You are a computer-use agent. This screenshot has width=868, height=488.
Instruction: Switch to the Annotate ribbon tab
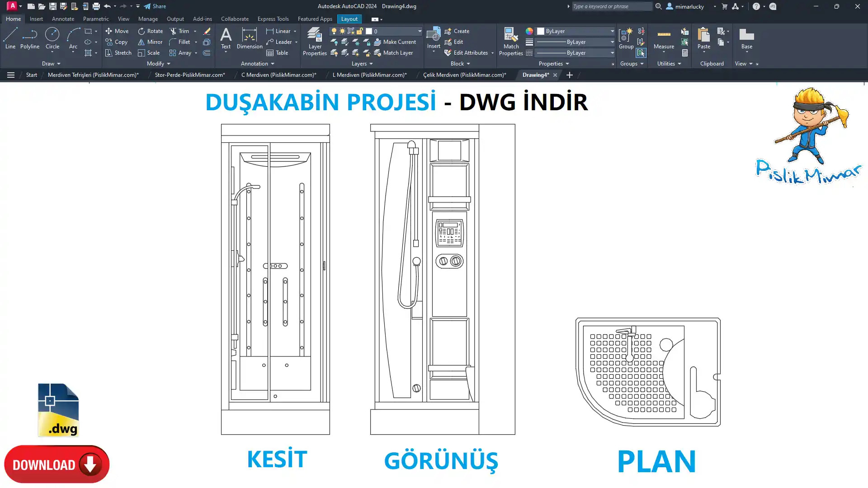click(63, 19)
